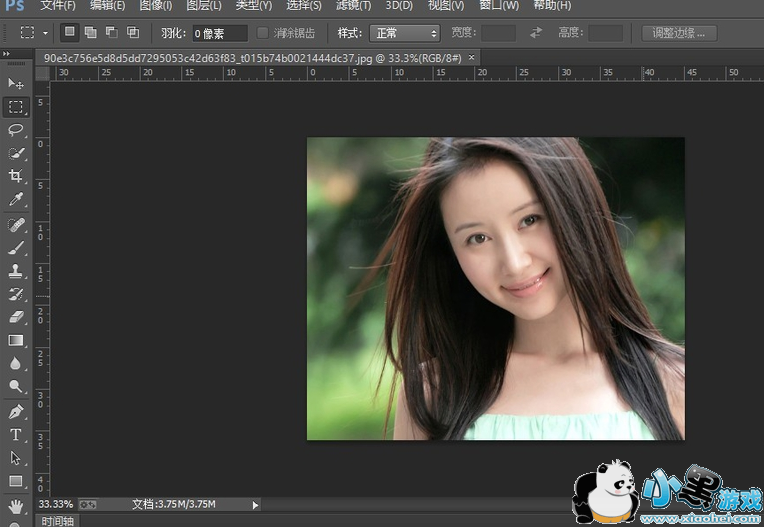Image resolution: width=764 pixels, height=527 pixels.
Task: Select the Pen tool
Action: 15,411
